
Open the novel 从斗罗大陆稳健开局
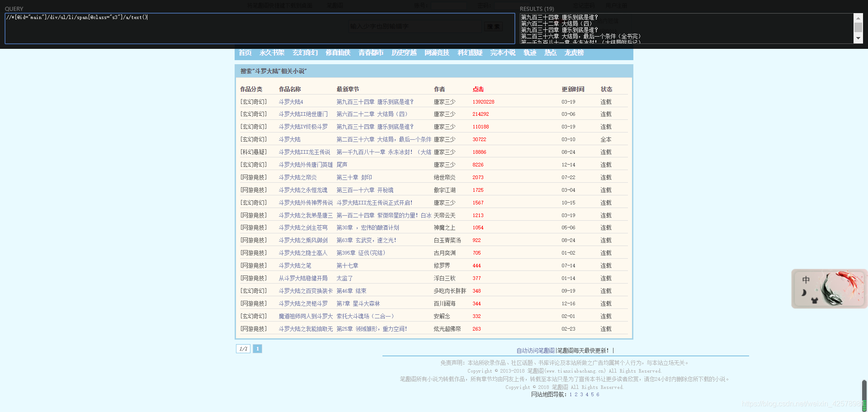click(303, 279)
